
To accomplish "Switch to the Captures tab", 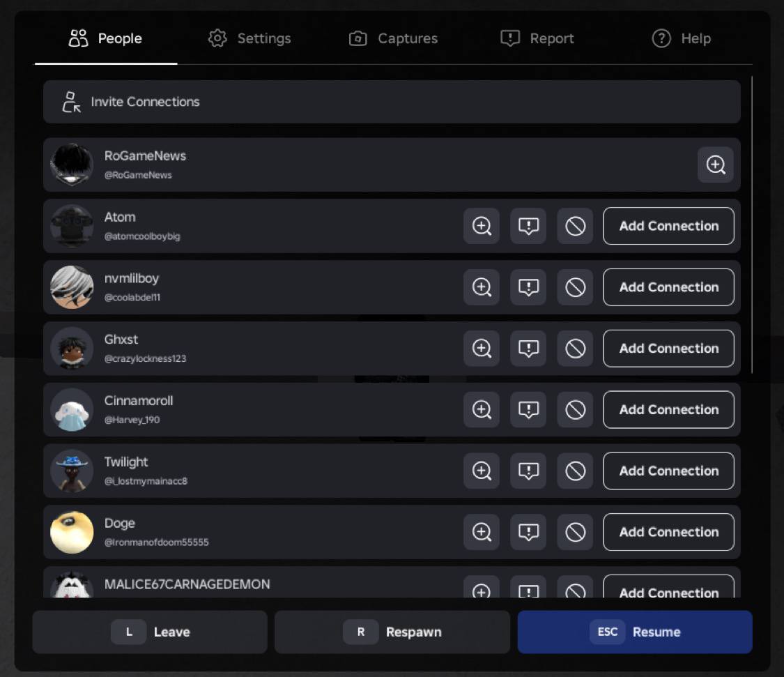I will click(x=394, y=38).
